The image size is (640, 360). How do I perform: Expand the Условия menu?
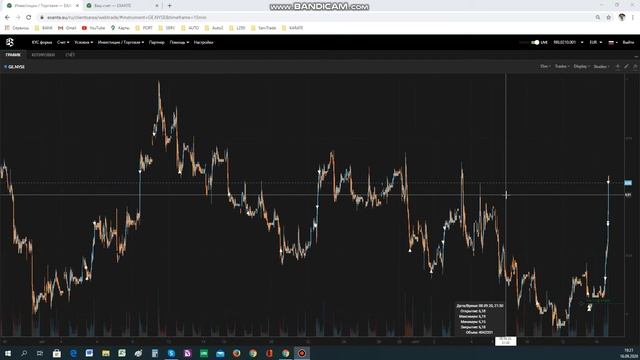coord(84,42)
